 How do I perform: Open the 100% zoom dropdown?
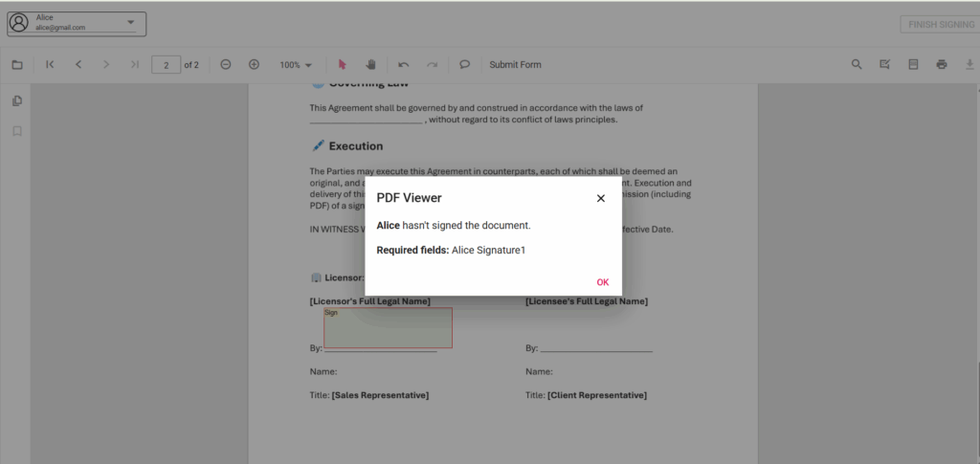tap(295, 65)
